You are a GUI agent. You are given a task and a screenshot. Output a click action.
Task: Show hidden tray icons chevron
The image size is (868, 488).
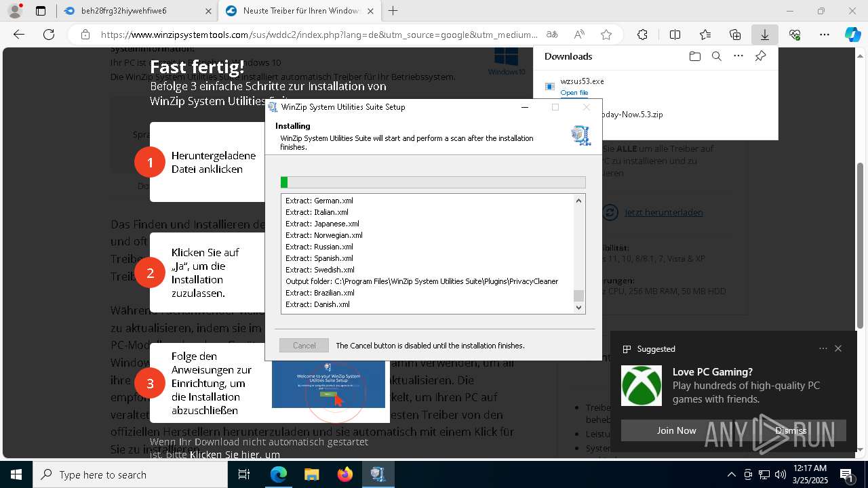pos(731,474)
